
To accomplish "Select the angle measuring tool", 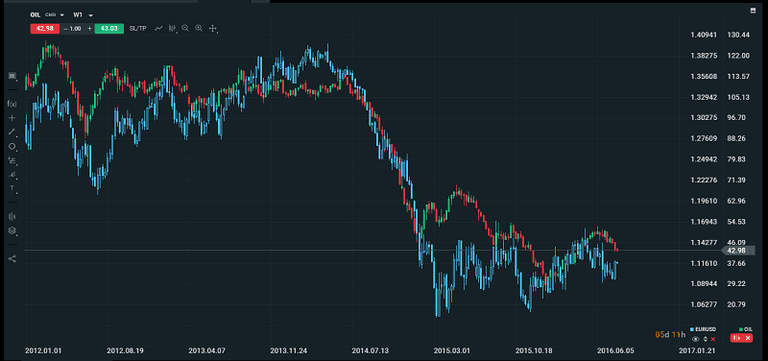I will pos(12,174).
